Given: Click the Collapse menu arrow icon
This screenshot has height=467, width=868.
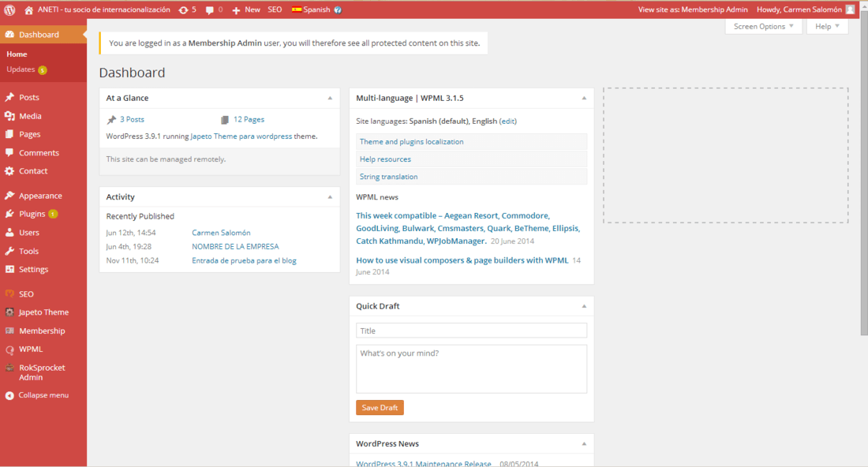Looking at the screenshot, I should pyautogui.click(x=9, y=396).
